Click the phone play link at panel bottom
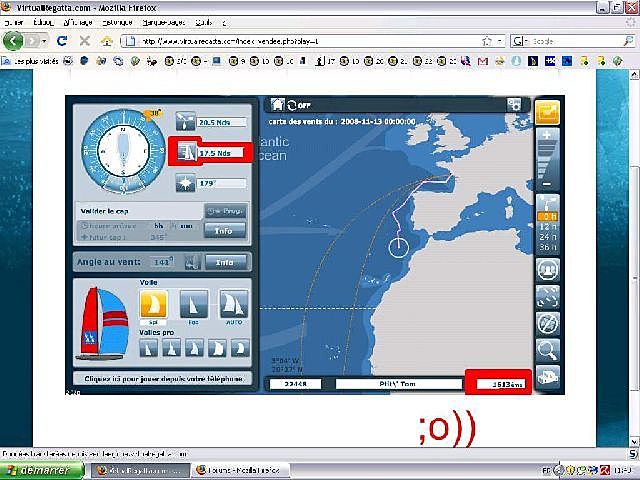The image size is (640, 480). [163, 379]
